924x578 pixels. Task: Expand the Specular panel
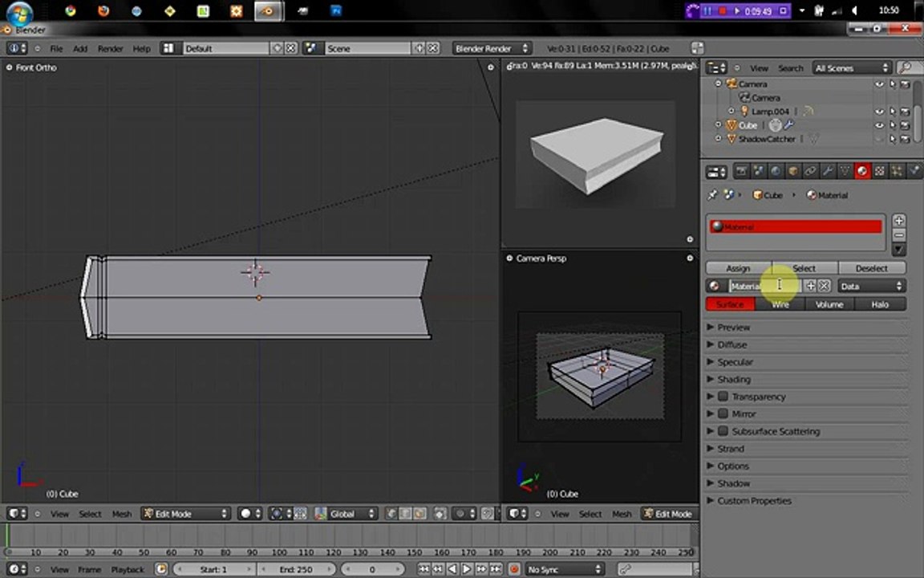click(735, 362)
